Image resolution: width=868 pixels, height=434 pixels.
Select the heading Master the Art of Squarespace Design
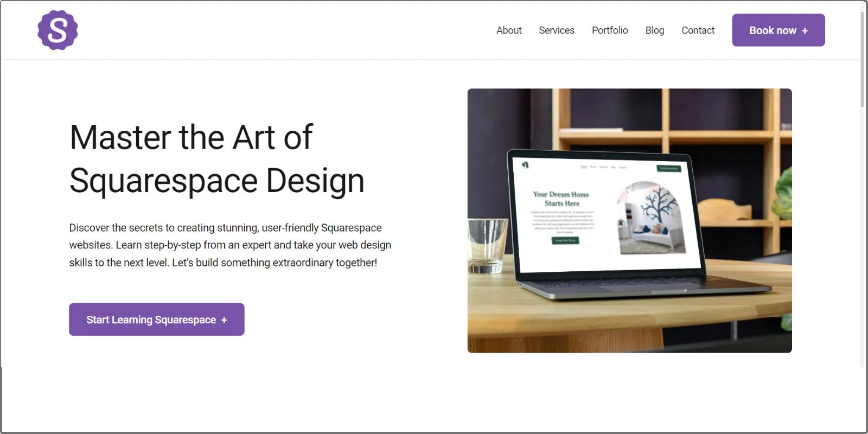click(217, 158)
